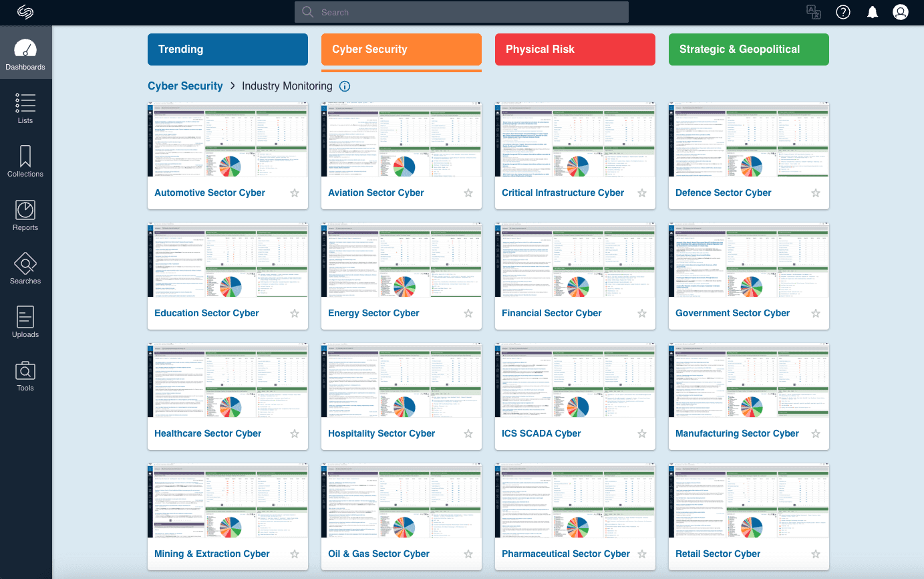Open the Strategic & Geopolitical tab
Screen dimensions: 924x579
tap(749, 49)
